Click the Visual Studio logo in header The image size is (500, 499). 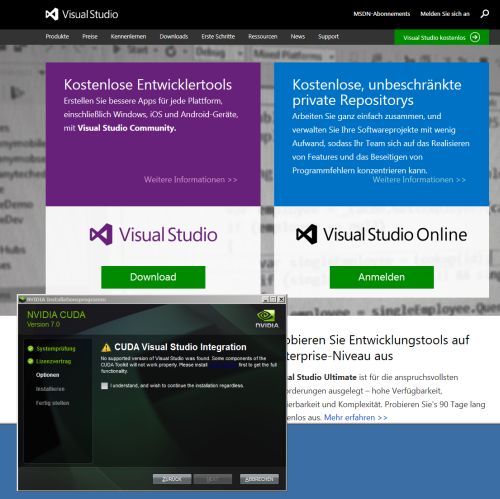(82, 14)
